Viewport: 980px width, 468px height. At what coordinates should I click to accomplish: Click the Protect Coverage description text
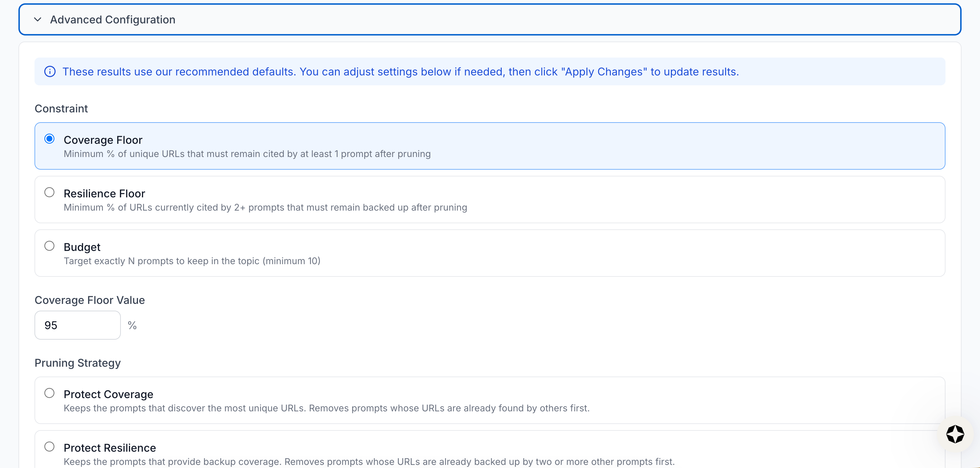point(326,408)
